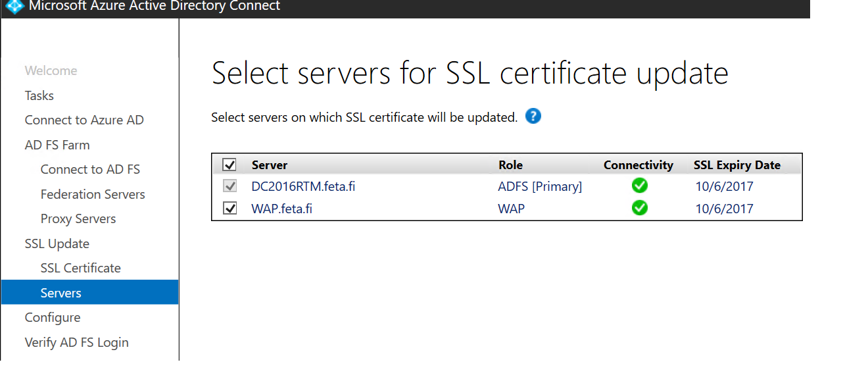
Task: Toggle the DC2016RTM.feta.fi server checkbox
Action: click(x=229, y=186)
